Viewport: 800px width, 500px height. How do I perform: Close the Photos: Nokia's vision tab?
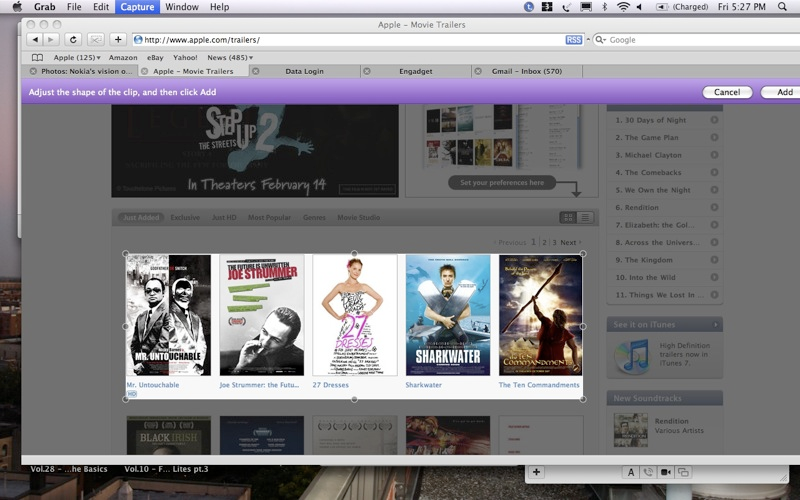pyautogui.click(x=33, y=71)
